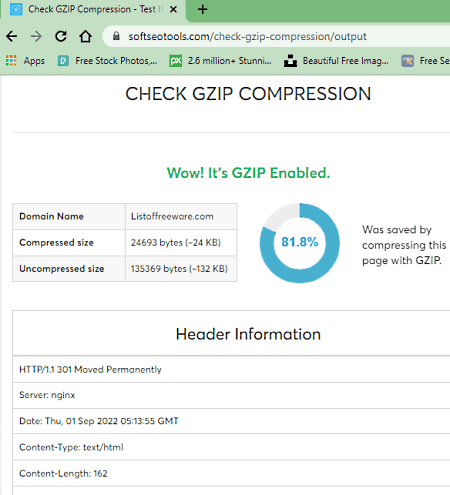450x495 pixels.
Task: Close the Check GZIP Compression tab
Action: point(173,9)
